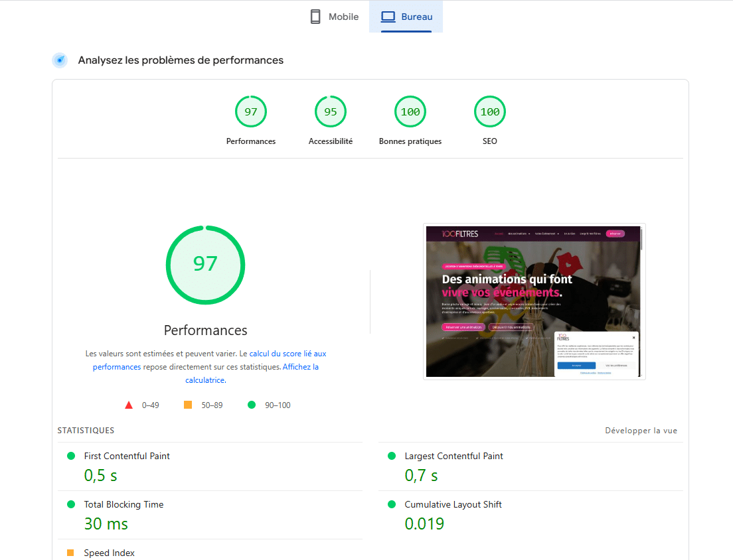
Task: Click the green circle 90–100 legend icon
Action: [251, 405]
